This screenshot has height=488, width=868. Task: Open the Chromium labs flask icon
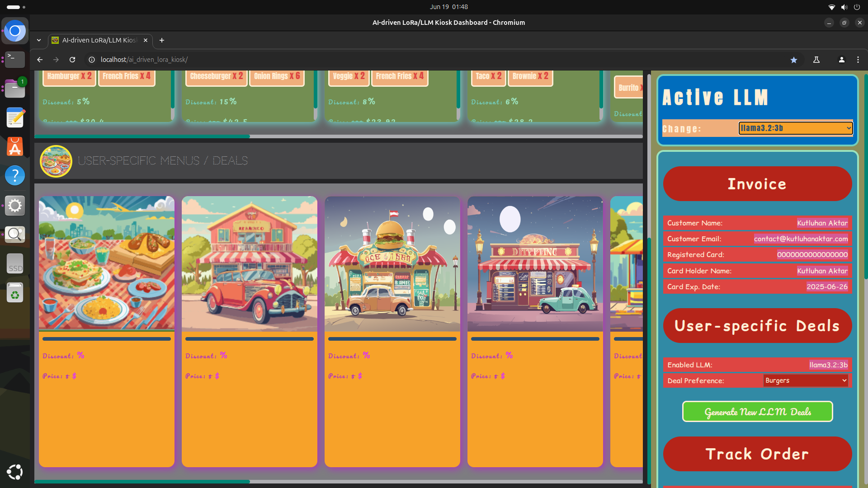pos(816,60)
